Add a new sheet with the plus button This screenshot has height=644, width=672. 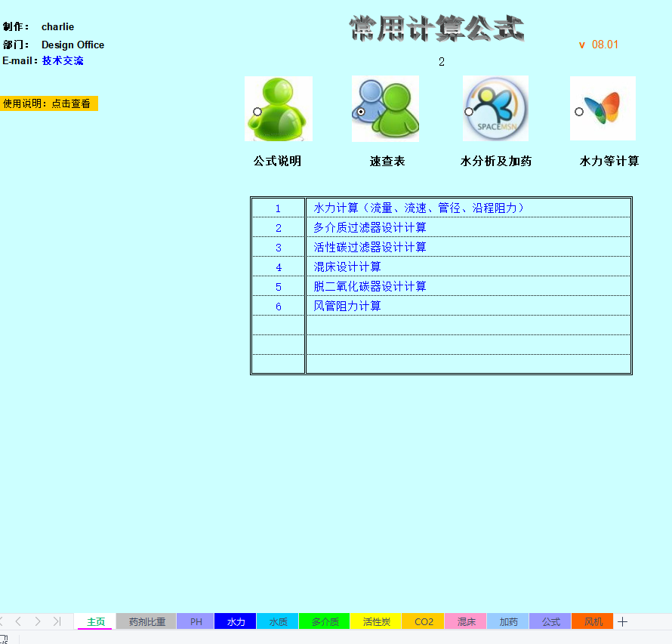click(621, 621)
